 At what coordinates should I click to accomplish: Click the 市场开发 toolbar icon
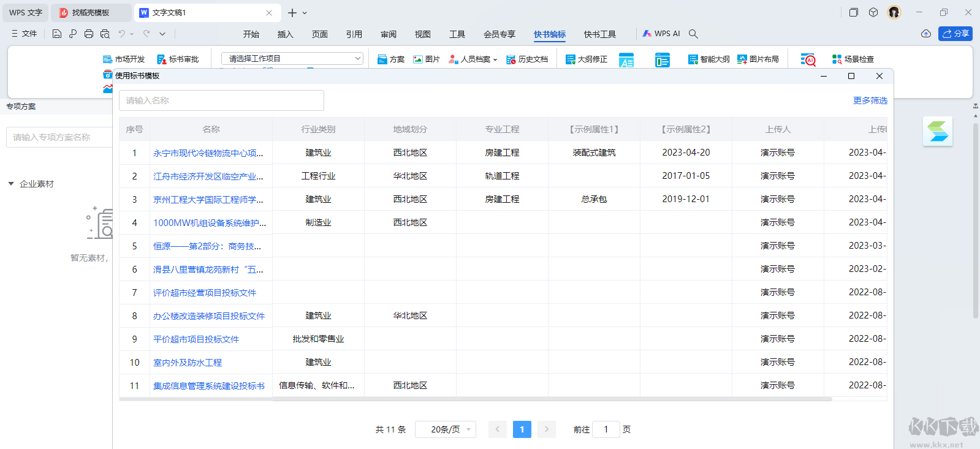pyautogui.click(x=108, y=59)
